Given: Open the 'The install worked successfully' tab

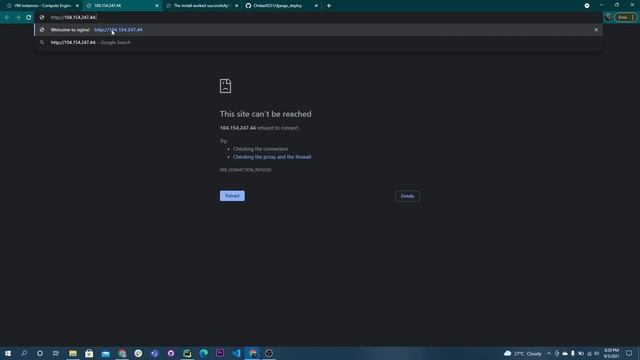Looking at the screenshot, I should tap(201, 6).
